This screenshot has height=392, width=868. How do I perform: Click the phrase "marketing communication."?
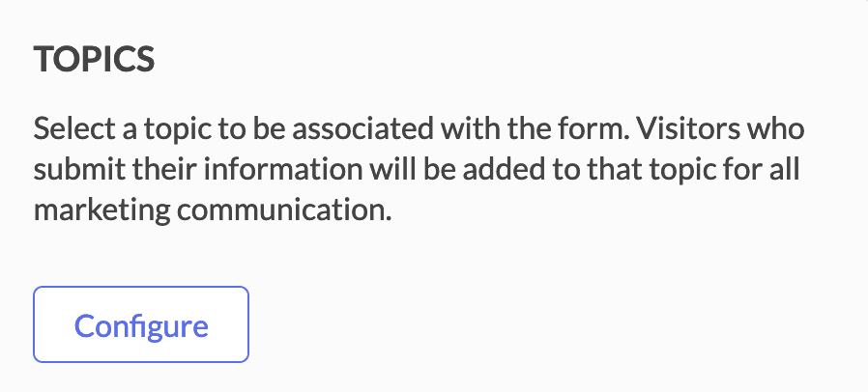coord(213,211)
